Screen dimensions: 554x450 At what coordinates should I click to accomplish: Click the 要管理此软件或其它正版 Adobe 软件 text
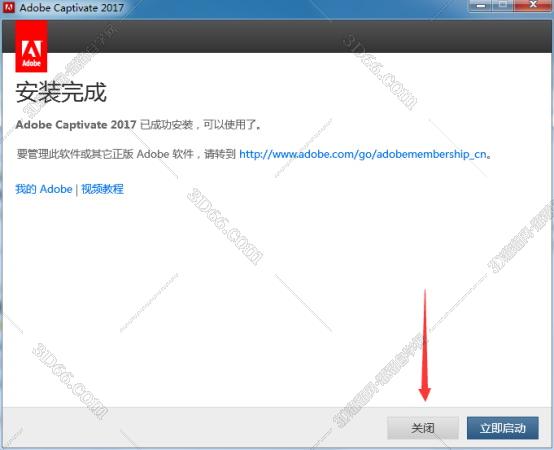[x=105, y=154]
